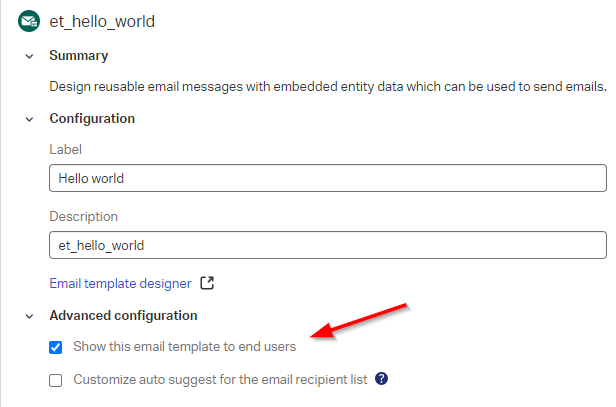Click the external link icon beside designer

point(207,283)
